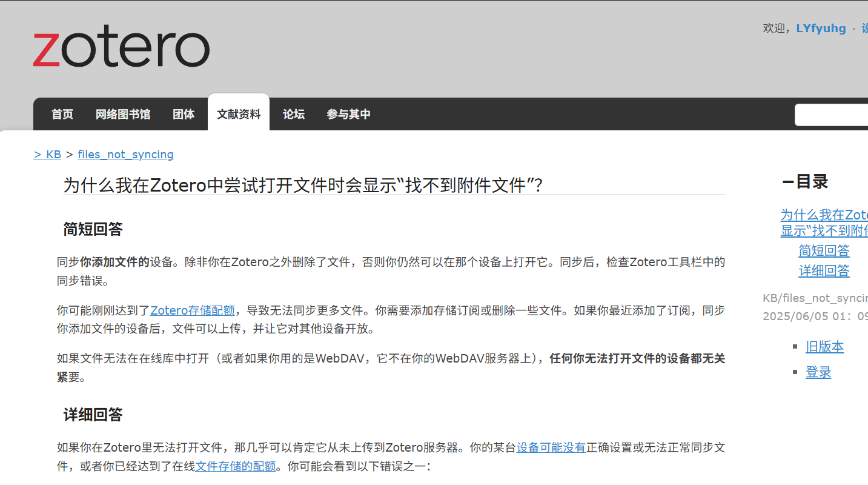The image size is (868, 485).
Task: Click the 为什么我在Zot... link in the table of contents
Action: (824, 222)
